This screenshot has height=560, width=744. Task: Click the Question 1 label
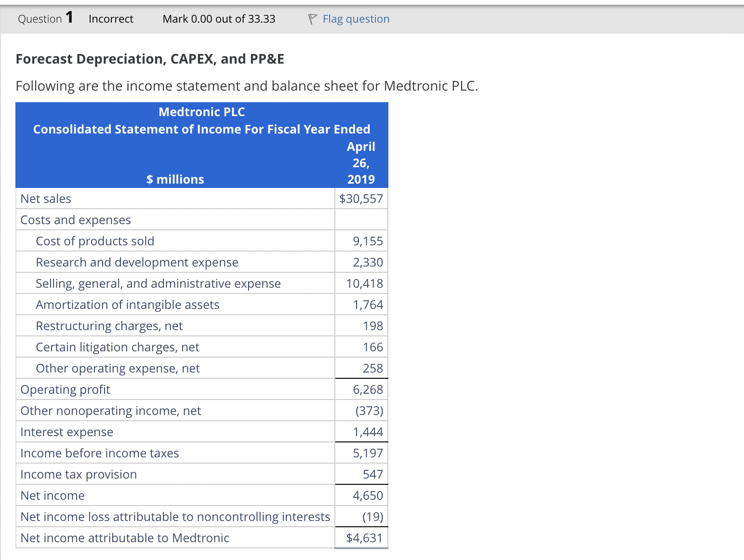pyautogui.click(x=45, y=18)
